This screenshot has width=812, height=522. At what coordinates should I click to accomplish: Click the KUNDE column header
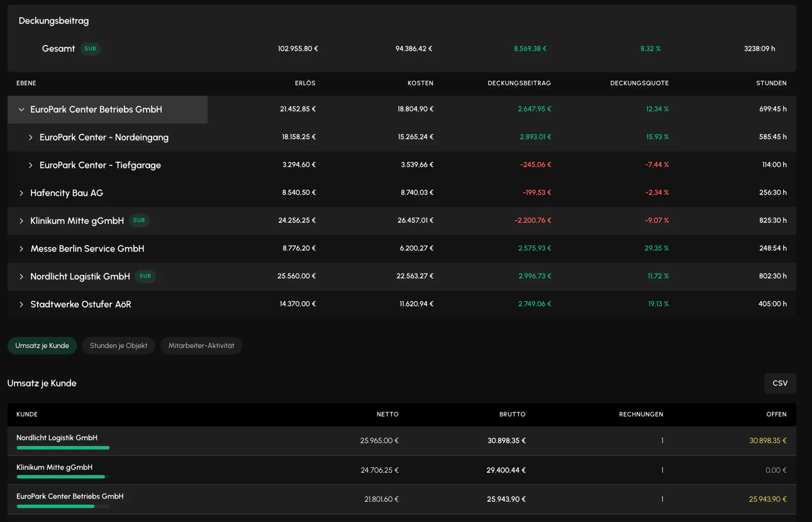[27, 414]
